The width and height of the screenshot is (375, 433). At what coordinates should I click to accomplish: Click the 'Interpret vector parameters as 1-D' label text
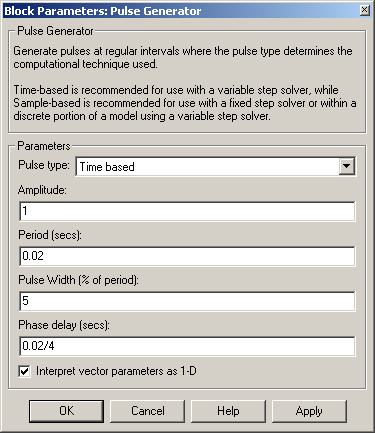coord(116,371)
